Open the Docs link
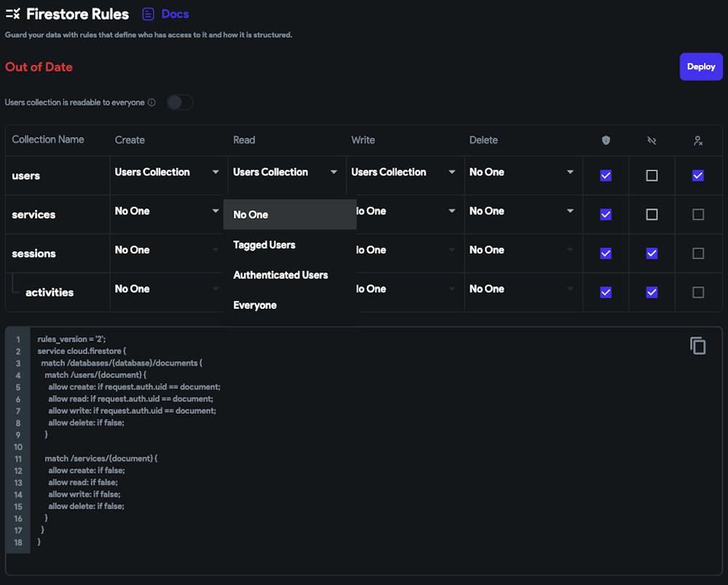 pyautogui.click(x=175, y=14)
